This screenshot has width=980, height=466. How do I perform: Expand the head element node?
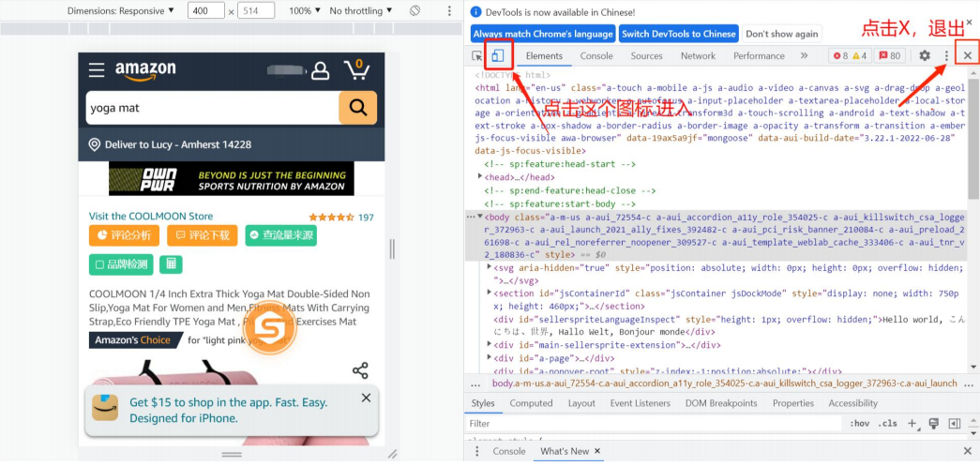480,177
